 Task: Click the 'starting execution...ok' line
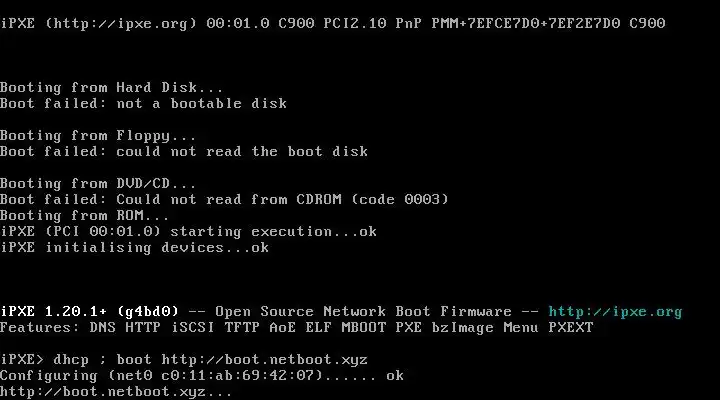(x=273, y=232)
